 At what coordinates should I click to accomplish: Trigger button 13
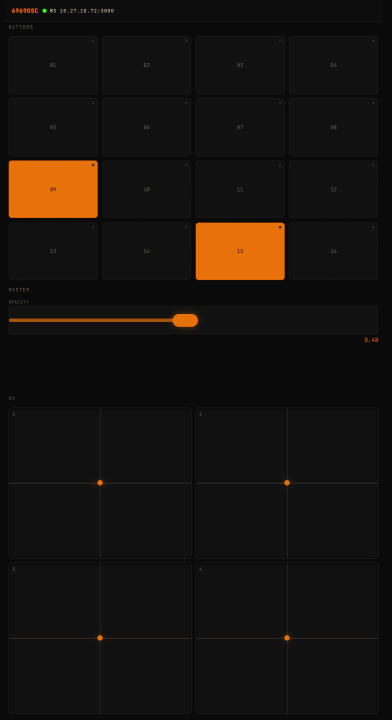(53, 251)
